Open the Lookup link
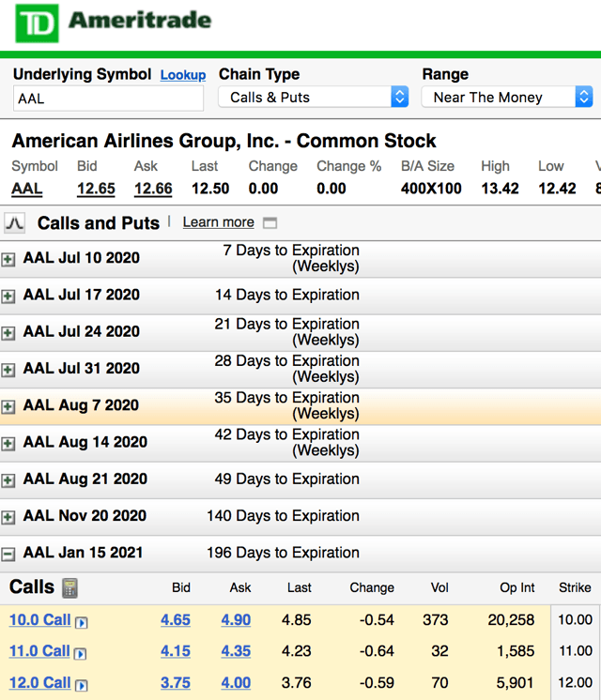This screenshot has height=700, width=601. (x=183, y=75)
